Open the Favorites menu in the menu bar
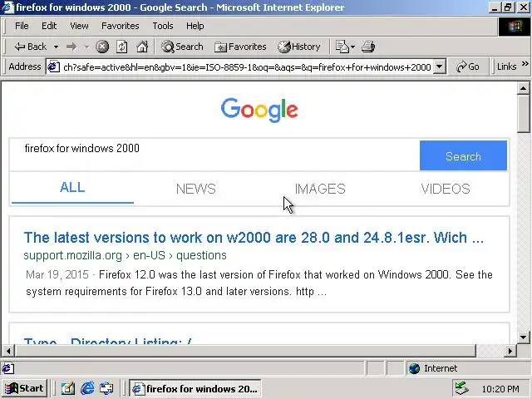The width and height of the screenshot is (532, 399). 120,26
